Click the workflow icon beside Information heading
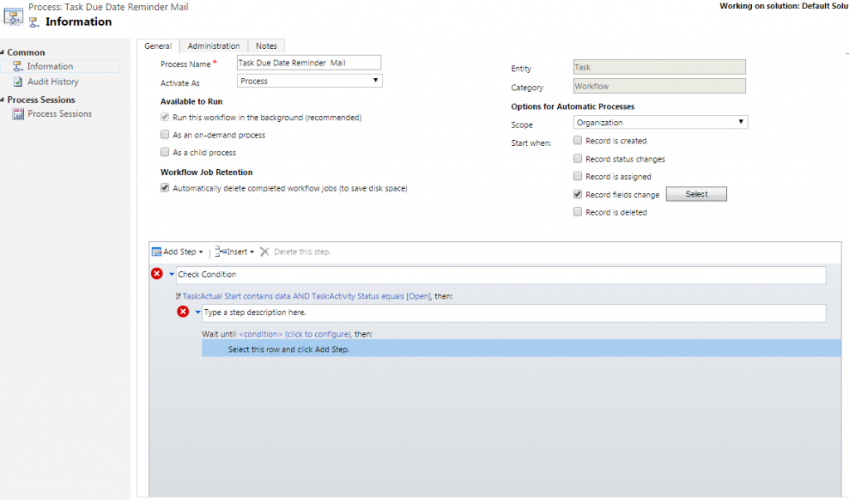This screenshot has width=849, height=504. click(34, 22)
